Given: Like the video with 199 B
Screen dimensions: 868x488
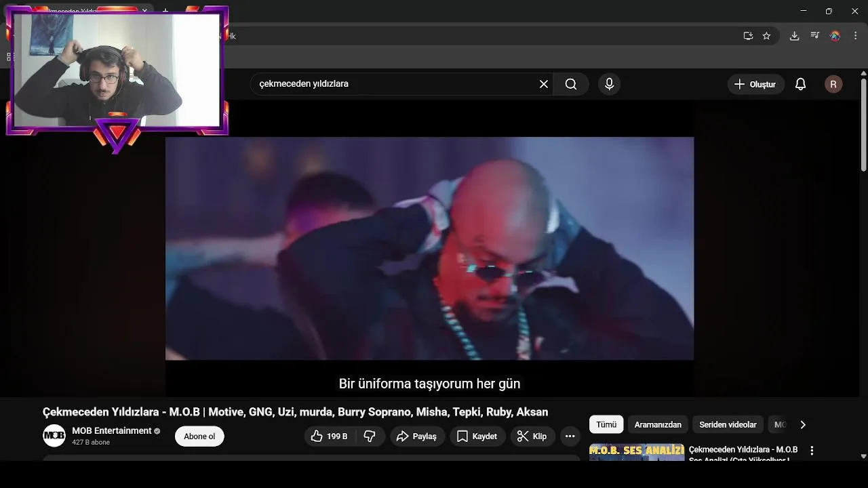Looking at the screenshot, I should coord(330,436).
